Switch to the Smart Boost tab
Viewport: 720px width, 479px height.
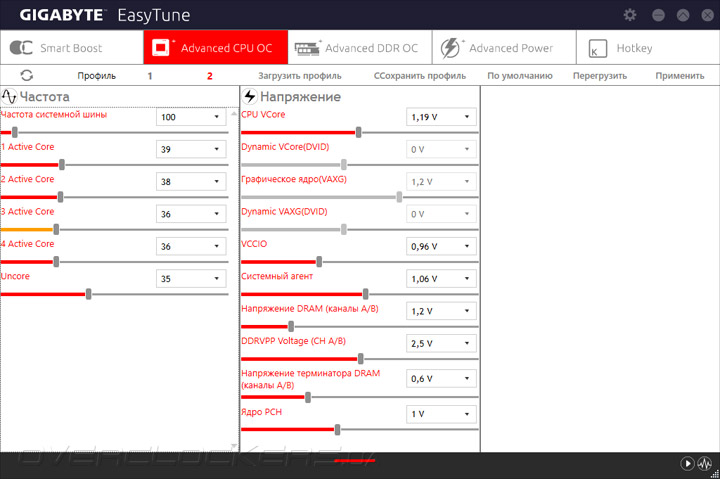tap(72, 47)
